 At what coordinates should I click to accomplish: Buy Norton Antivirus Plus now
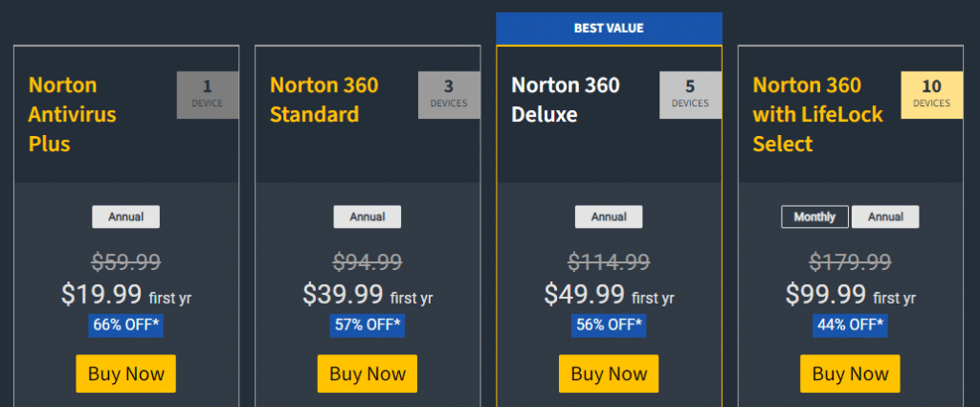(125, 373)
